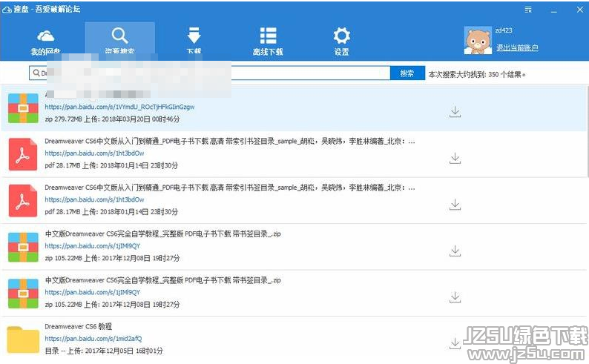589x364 pixels.
Task: Open link ending 1VYmdU_ROcTjHFkGInGzgw
Action: (120, 107)
